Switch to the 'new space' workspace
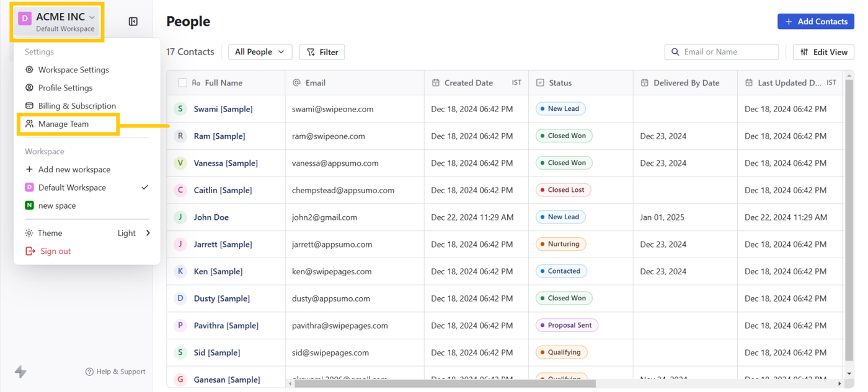Image resolution: width=868 pixels, height=392 pixels. click(57, 206)
